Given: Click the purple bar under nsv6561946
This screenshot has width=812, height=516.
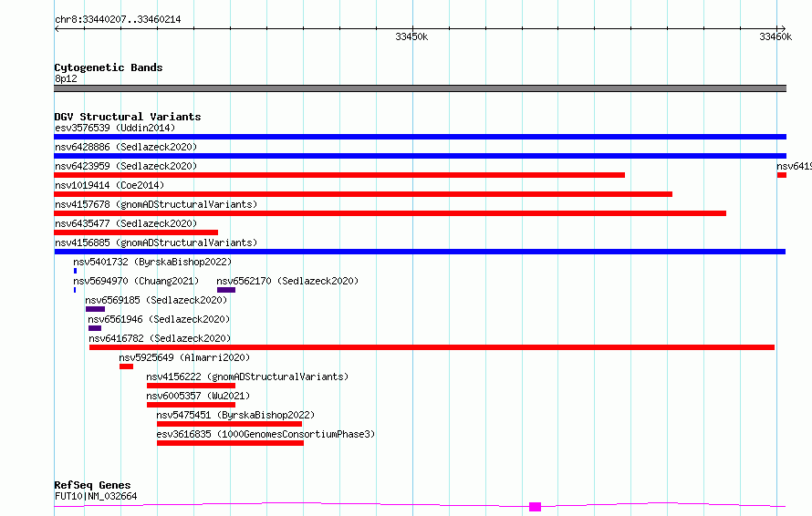Looking at the screenshot, I should pyautogui.click(x=95, y=328).
